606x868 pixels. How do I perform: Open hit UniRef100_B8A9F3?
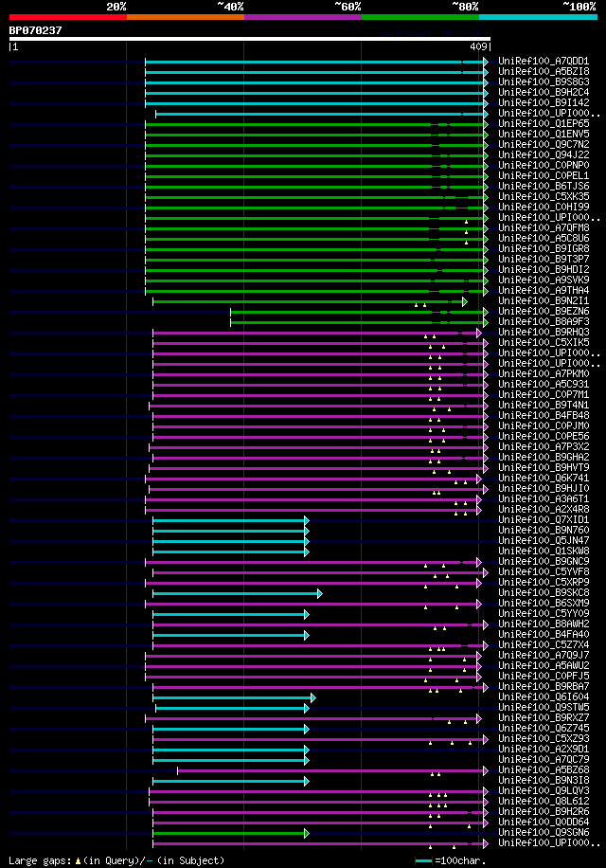544,321
